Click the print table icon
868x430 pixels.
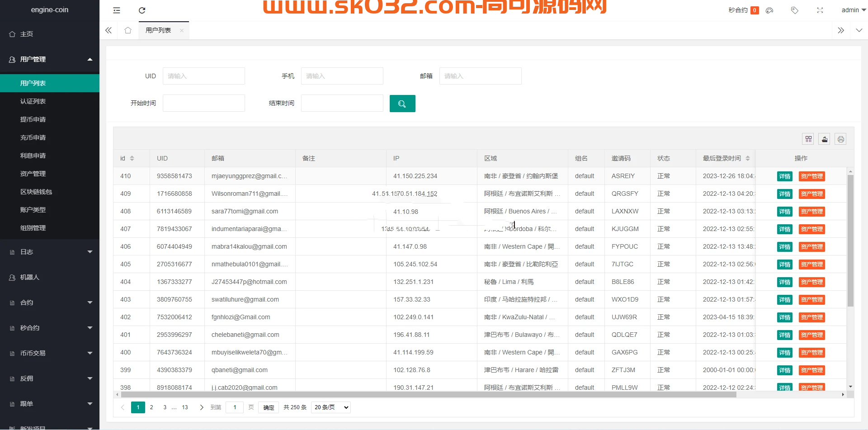click(x=841, y=139)
